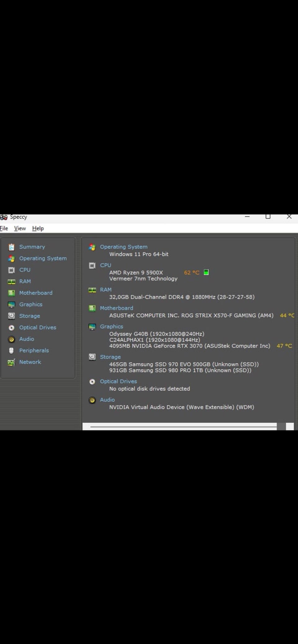This screenshot has width=298, height=644.
Task: Click the Audio icon in summary pane
Action: [x=92, y=400]
